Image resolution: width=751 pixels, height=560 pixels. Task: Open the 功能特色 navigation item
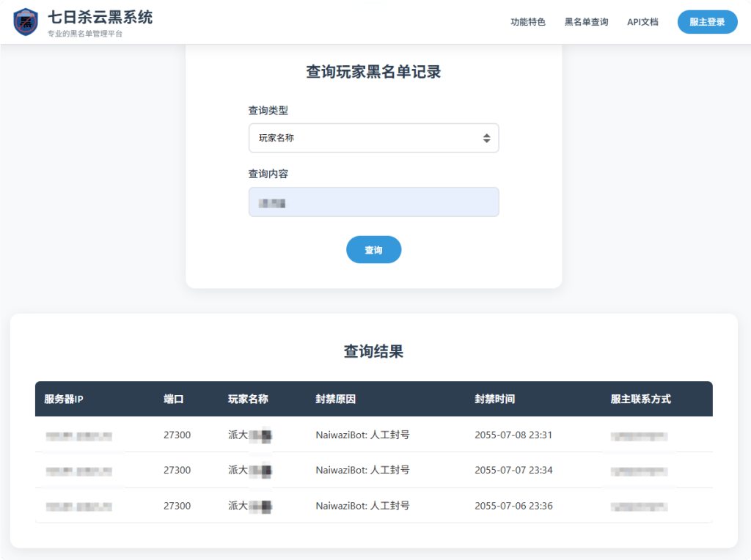pyautogui.click(x=527, y=22)
